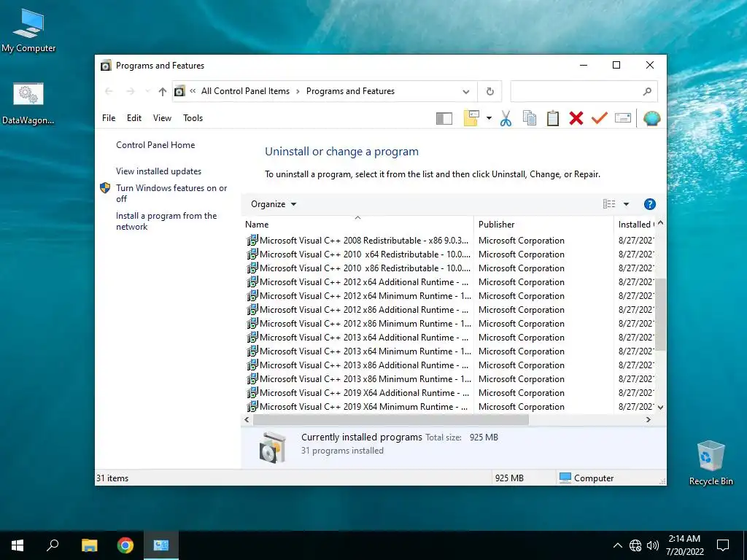Select the DataWagon desktop shortcut
This screenshot has height=560, width=747.
(x=28, y=104)
